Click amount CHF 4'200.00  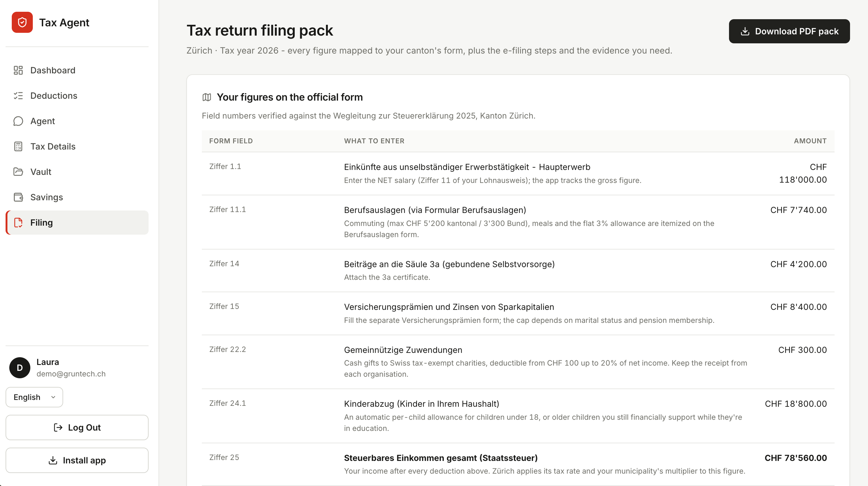point(798,264)
